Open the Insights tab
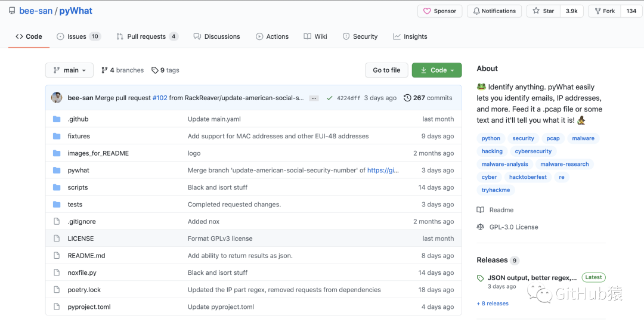This screenshot has height=322, width=644. tap(410, 36)
